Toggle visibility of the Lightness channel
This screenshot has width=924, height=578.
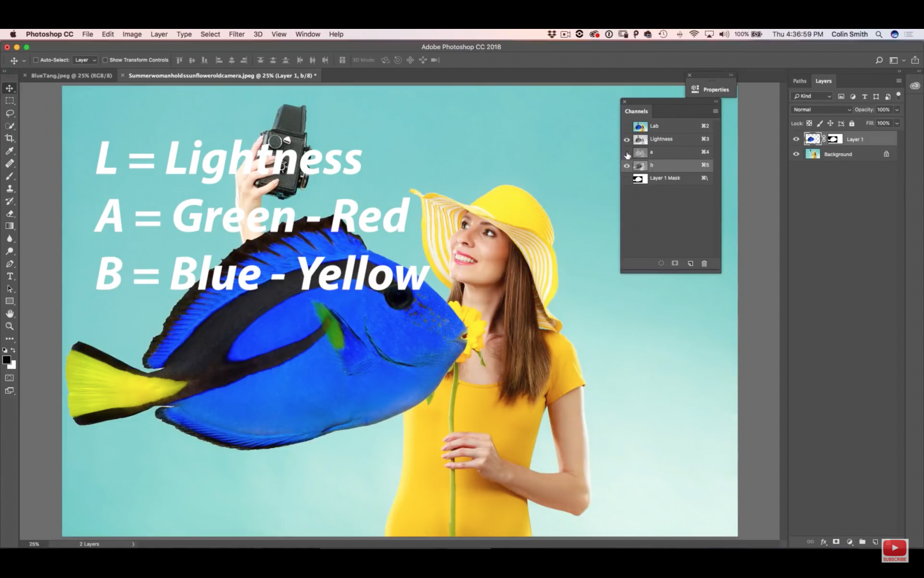click(627, 139)
